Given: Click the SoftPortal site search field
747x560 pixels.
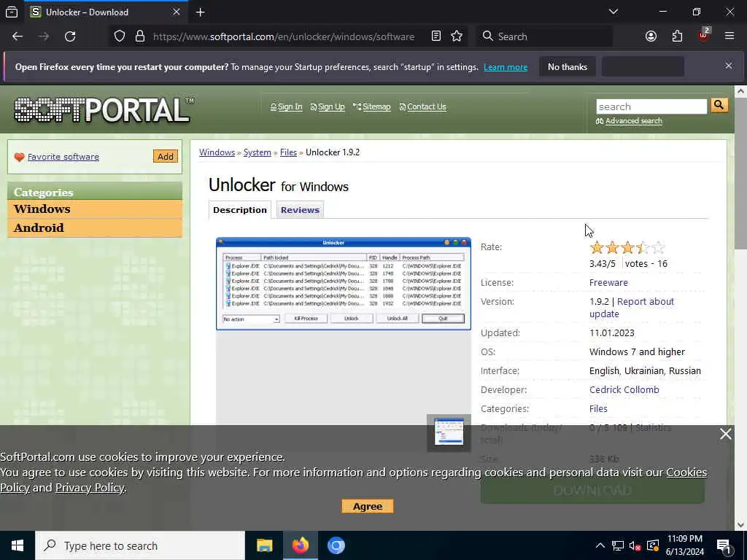Looking at the screenshot, I should [x=651, y=106].
